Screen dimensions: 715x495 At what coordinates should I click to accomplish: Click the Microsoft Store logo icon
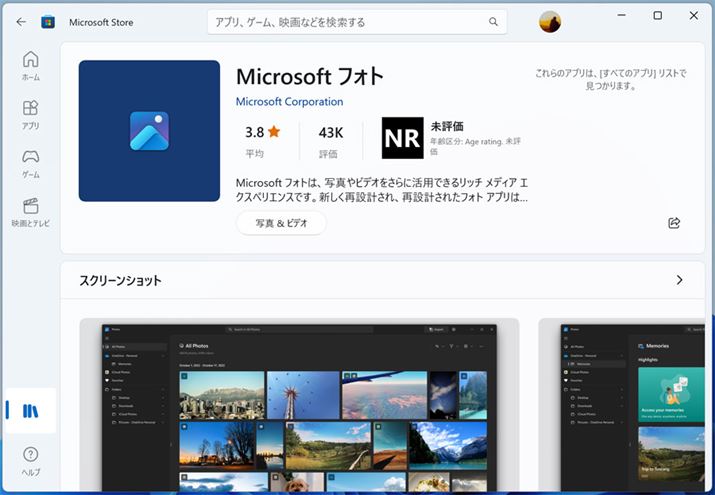point(48,22)
